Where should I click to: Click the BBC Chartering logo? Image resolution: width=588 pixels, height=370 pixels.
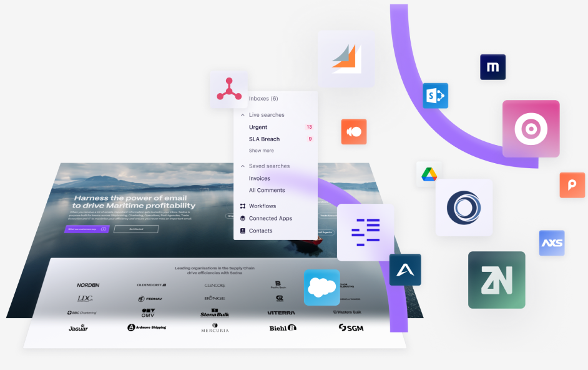[82, 312]
